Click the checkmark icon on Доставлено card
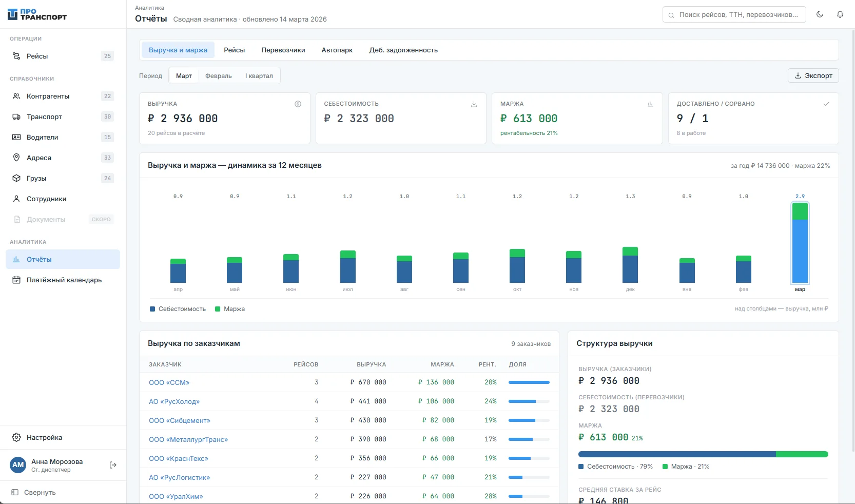The height and width of the screenshot is (504, 855). click(x=826, y=104)
